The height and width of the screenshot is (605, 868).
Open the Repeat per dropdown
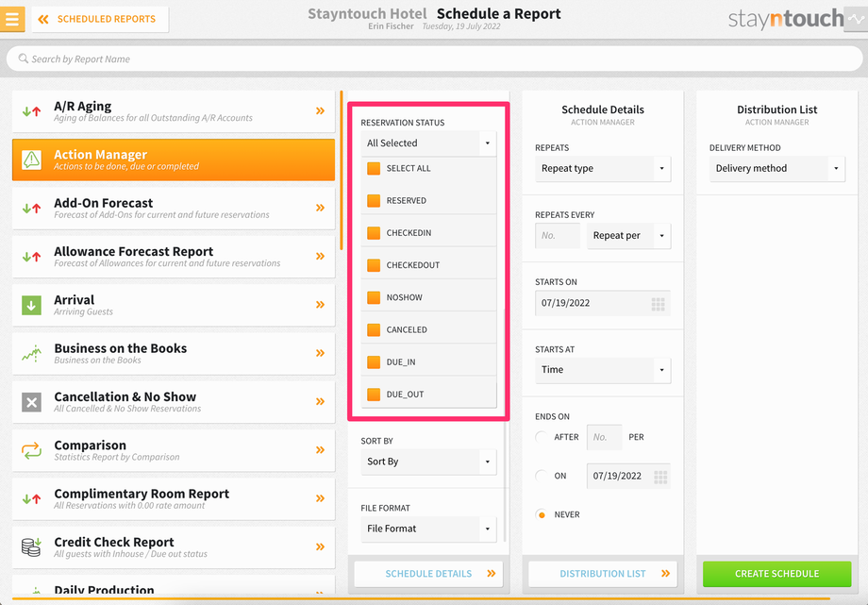click(629, 235)
